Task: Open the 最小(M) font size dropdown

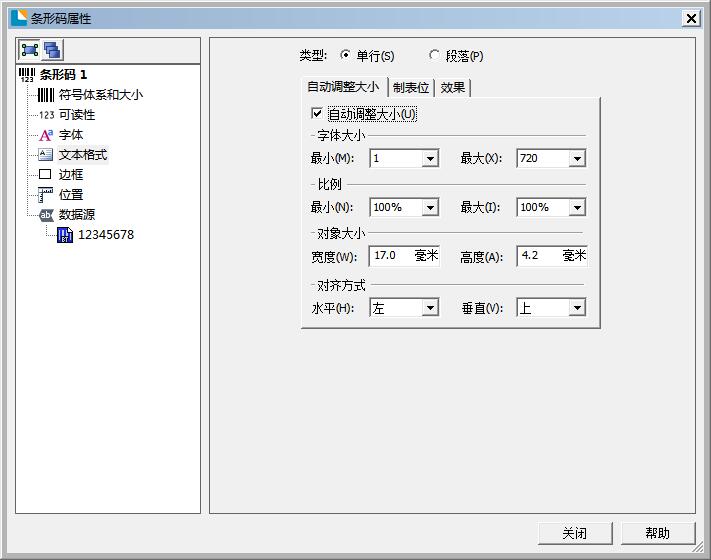Action: click(x=430, y=158)
